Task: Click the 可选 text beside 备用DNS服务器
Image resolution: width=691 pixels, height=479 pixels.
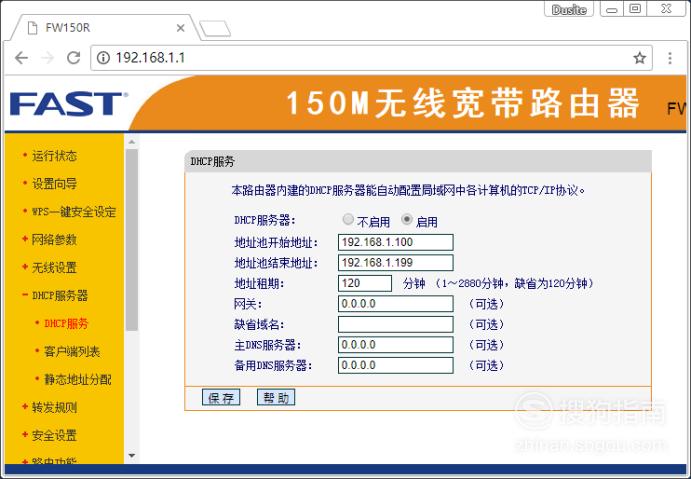Action: coord(487,365)
